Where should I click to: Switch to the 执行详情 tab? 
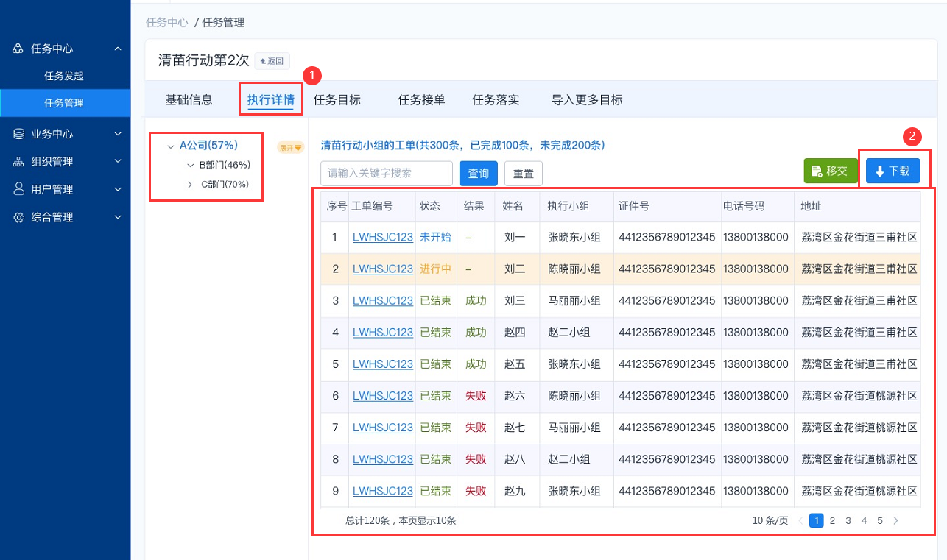coord(271,100)
